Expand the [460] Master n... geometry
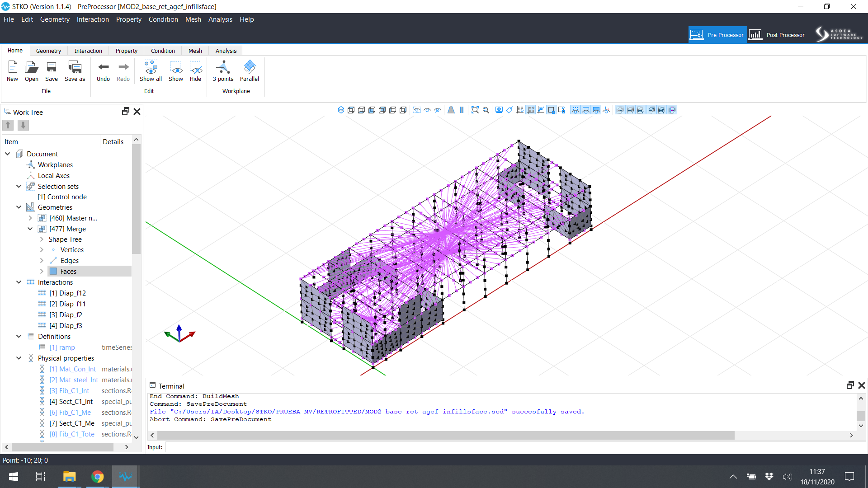 pos(30,218)
